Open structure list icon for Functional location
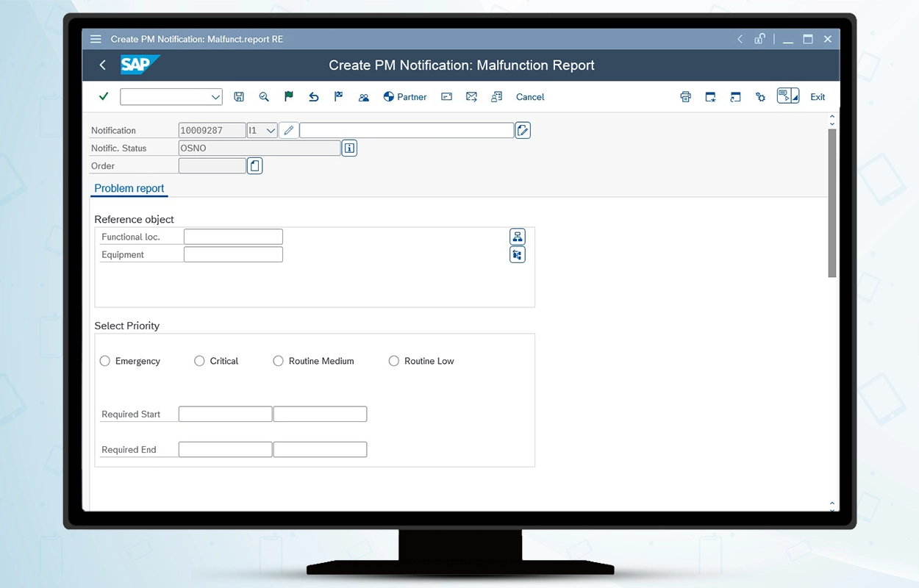Image resolution: width=919 pixels, height=588 pixels. tap(518, 237)
